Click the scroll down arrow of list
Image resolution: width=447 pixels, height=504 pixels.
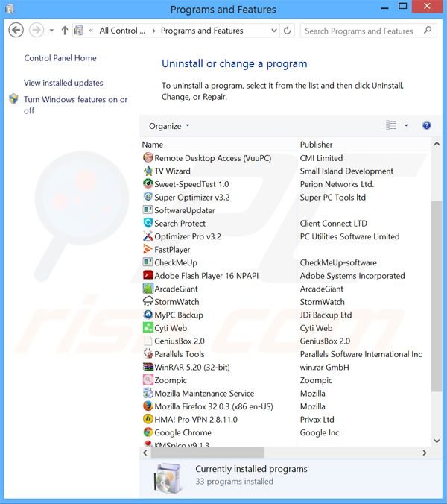[437, 441]
